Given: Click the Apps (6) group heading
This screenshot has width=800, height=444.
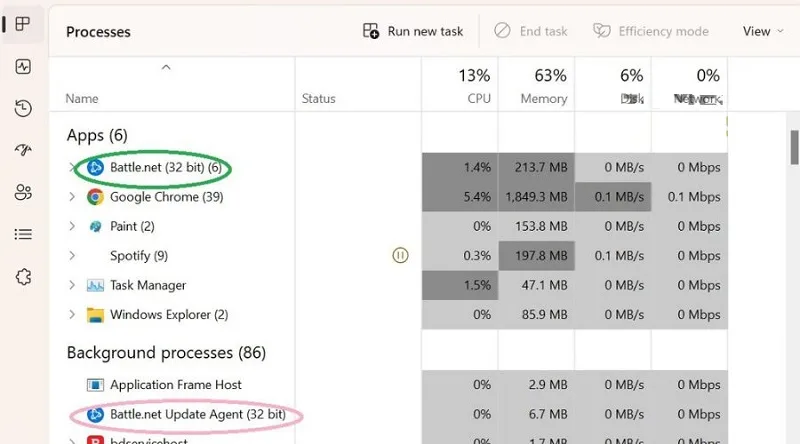Looking at the screenshot, I should [97, 136].
